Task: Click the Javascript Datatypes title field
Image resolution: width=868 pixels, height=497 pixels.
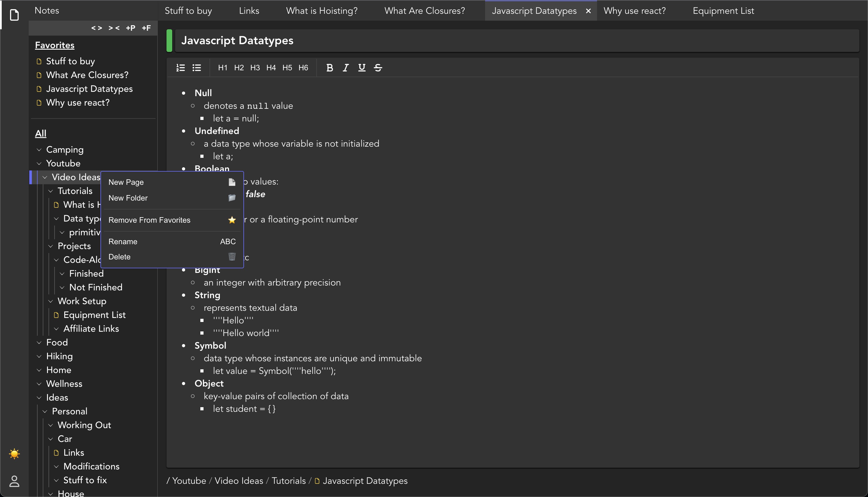Action: (517, 40)
